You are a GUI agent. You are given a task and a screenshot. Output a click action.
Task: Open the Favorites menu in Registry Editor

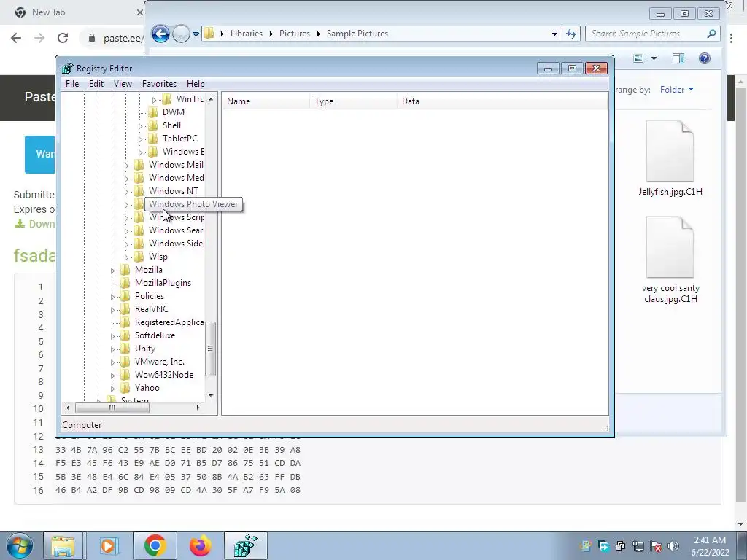coord(159,84)
